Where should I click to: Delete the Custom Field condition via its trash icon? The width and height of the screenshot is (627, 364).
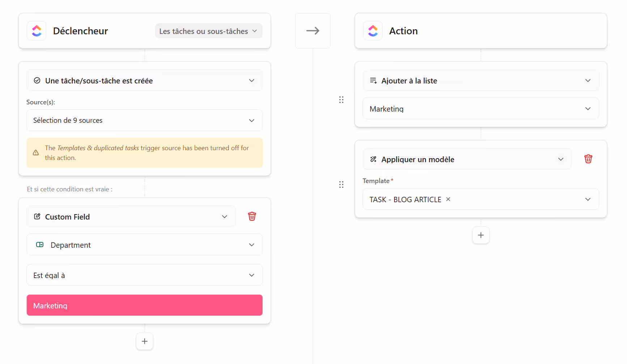[x=252, y=216]
